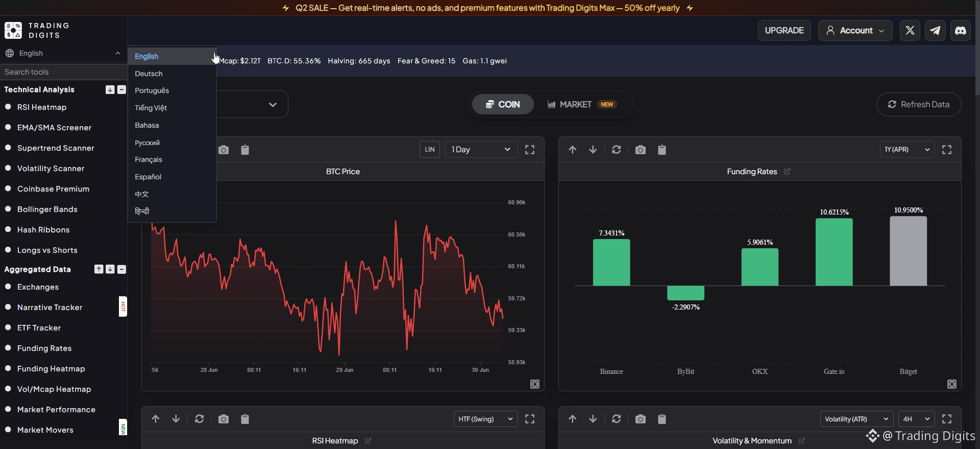Take a screenshot of the Funding Rates chart
The image size is (980, 449).
tap(641, 150)
